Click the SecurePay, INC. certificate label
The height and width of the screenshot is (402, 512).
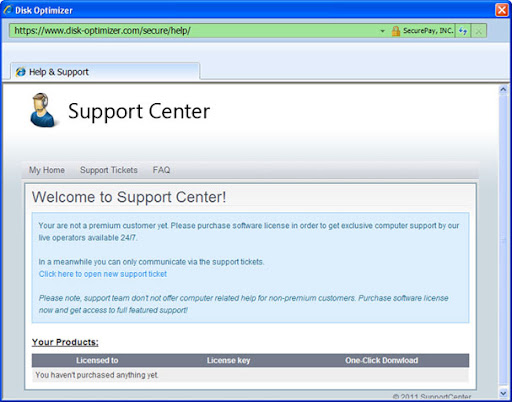pyautogui.click(x=428, y=31)
